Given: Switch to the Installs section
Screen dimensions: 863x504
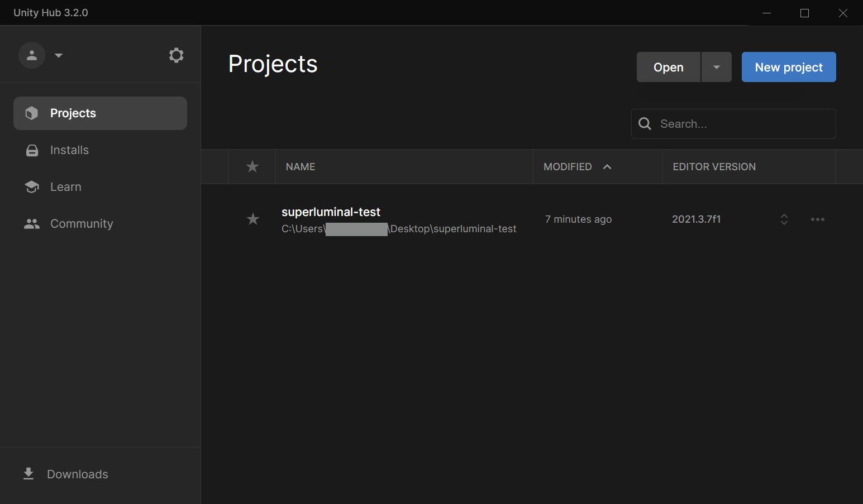Looking at the screenshot, I should click(69, 150).
